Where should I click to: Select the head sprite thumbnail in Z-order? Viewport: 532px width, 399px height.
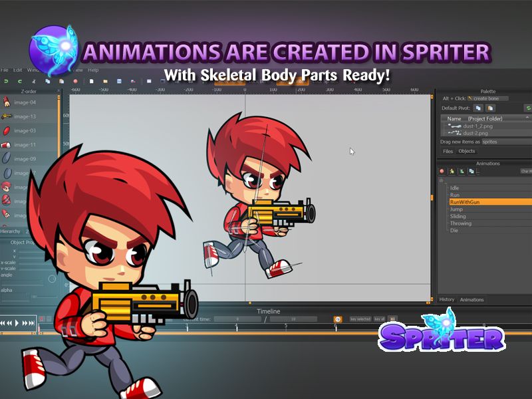(x=6, y=187)
